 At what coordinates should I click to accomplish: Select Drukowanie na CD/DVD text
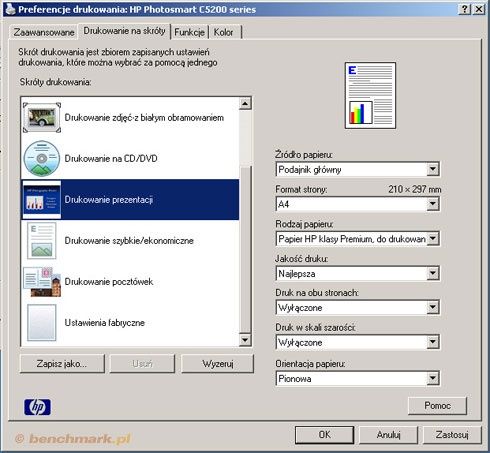pos(111,158)
